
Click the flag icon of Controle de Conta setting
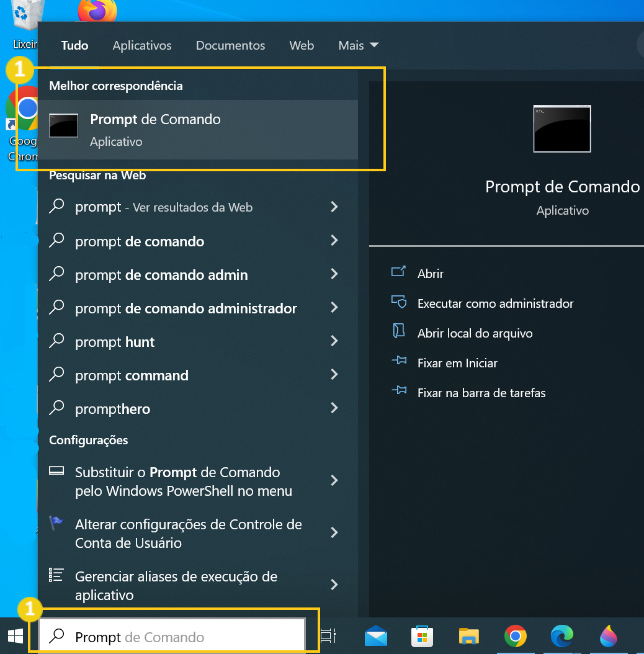coord(55,522)
